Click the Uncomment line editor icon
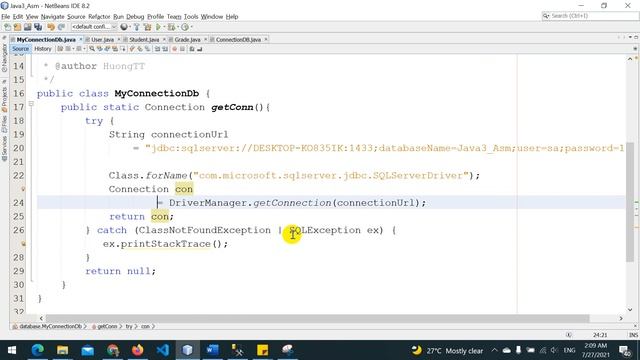 [x=199, y=49]
